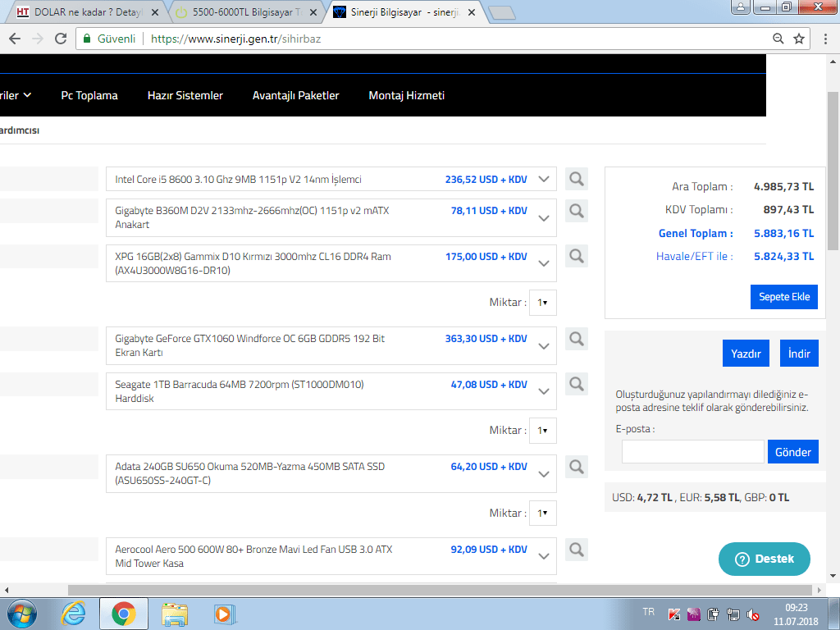Click Sepete Ekle button
The image size is (840, 630).
coord(783,297)
